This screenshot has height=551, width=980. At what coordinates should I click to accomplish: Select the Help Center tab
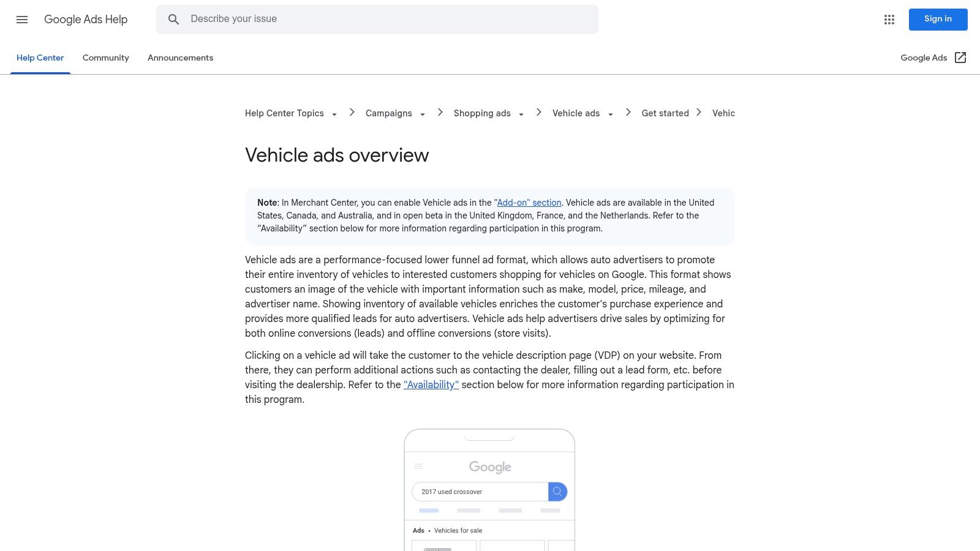40,58
